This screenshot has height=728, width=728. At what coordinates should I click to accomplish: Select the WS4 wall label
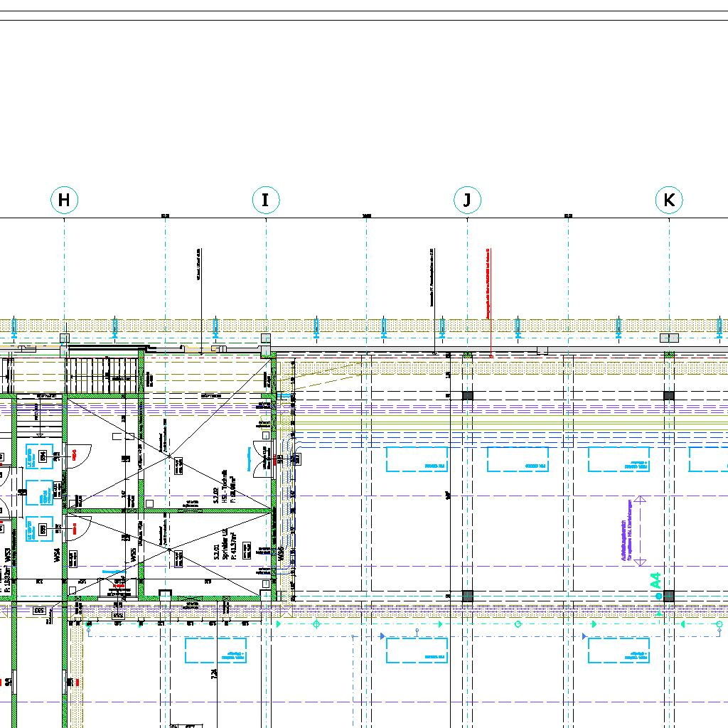pyautogui.click(x=57, y=555)
